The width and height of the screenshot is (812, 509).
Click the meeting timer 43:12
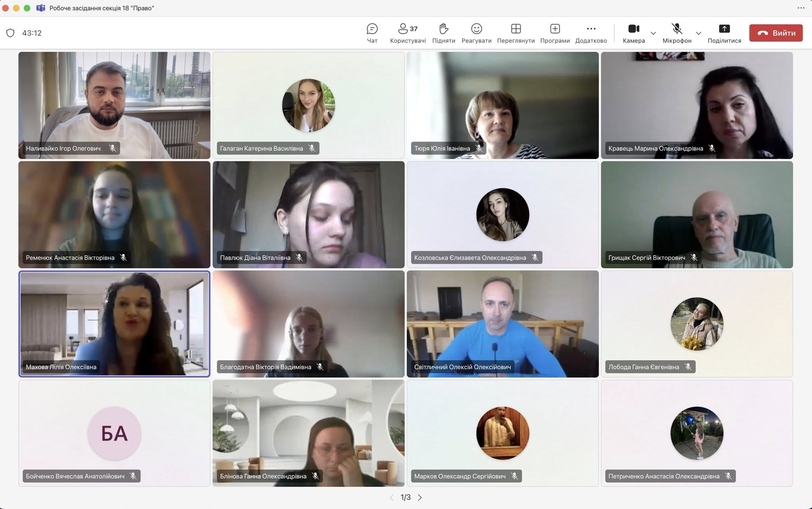click(32, 33)
